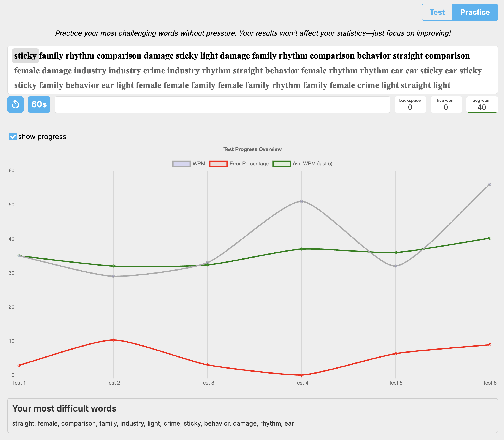Click inside the typing input field

[x=221, y=104]
